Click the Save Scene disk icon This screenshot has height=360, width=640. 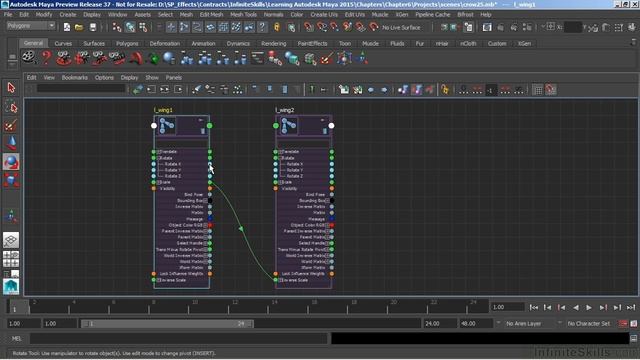(x=93, y=27)
